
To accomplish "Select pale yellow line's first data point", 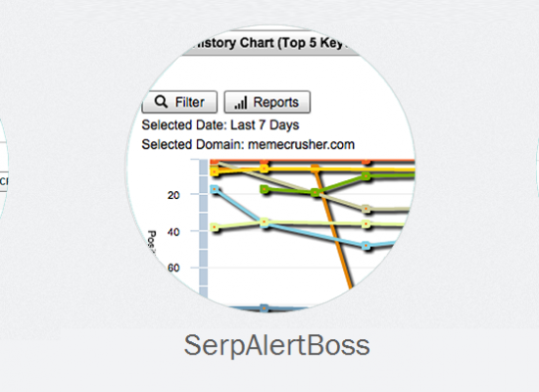I will 215,227.
